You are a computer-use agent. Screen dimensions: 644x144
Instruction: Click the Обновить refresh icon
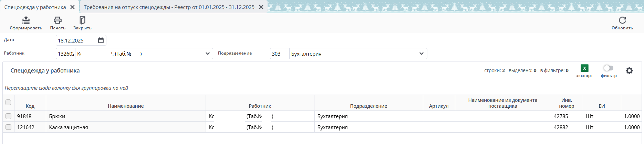(x=622, y=21)
